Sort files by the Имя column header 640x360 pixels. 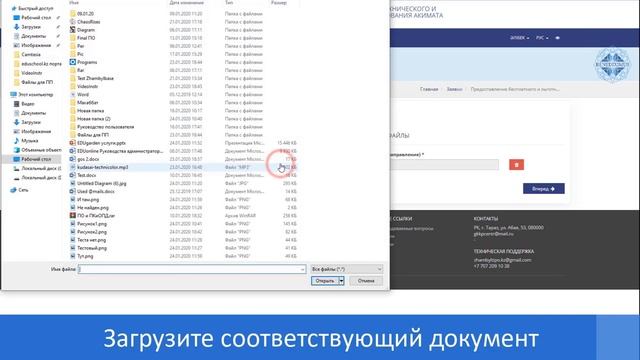pyautogui.click(x=74, y=3)
